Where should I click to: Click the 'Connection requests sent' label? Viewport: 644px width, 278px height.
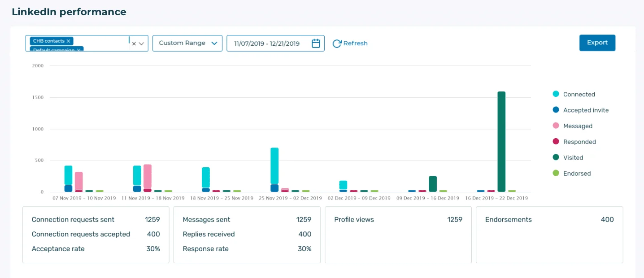click(x=73, y=220)
